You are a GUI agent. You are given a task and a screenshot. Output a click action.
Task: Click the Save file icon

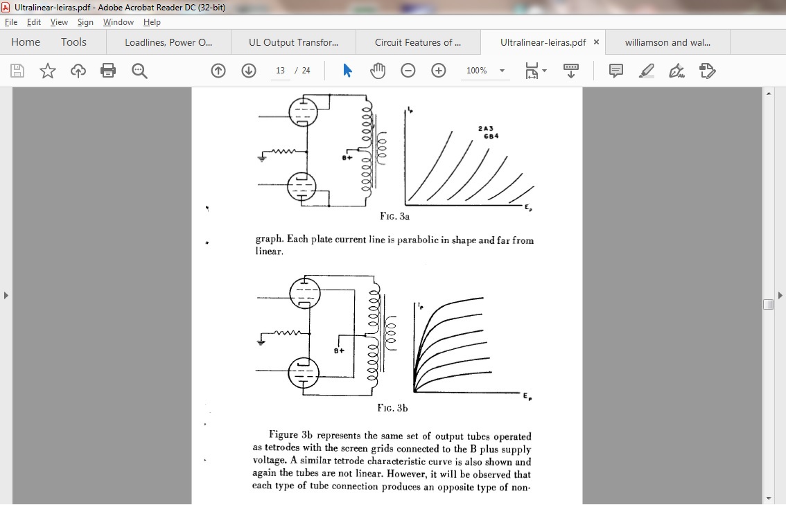point(17,71)
